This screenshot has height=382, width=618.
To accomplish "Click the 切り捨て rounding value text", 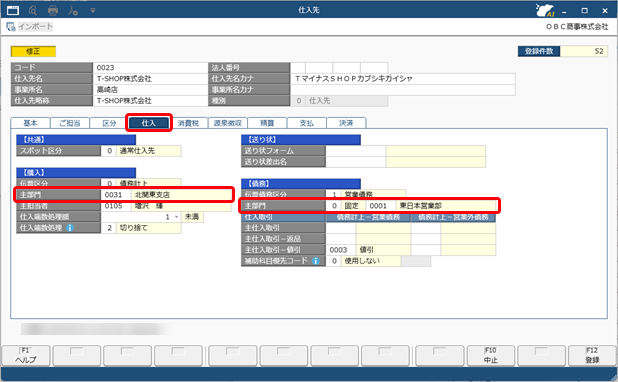I will (x=134, y=228).
